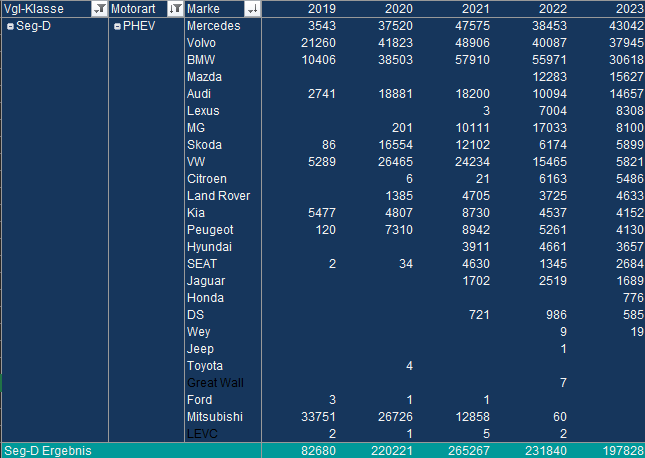645x458 pixels.
Task: Select the LEVC row label
Action: [202, 434]
